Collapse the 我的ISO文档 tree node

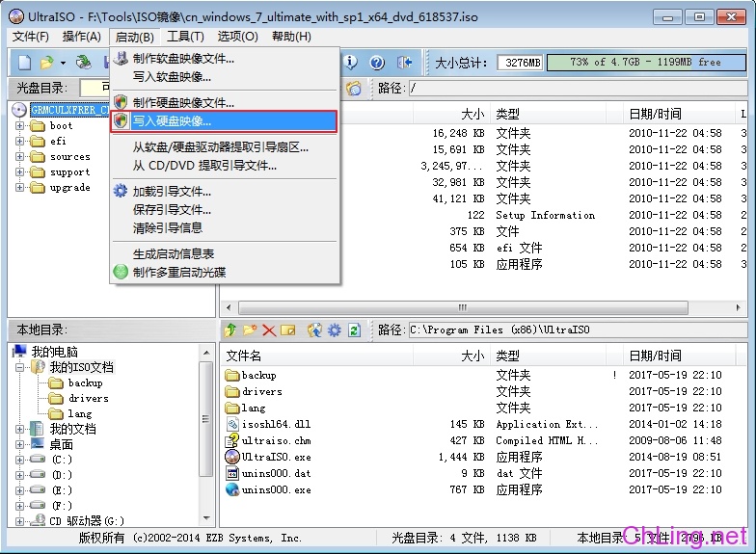[19, 367]
